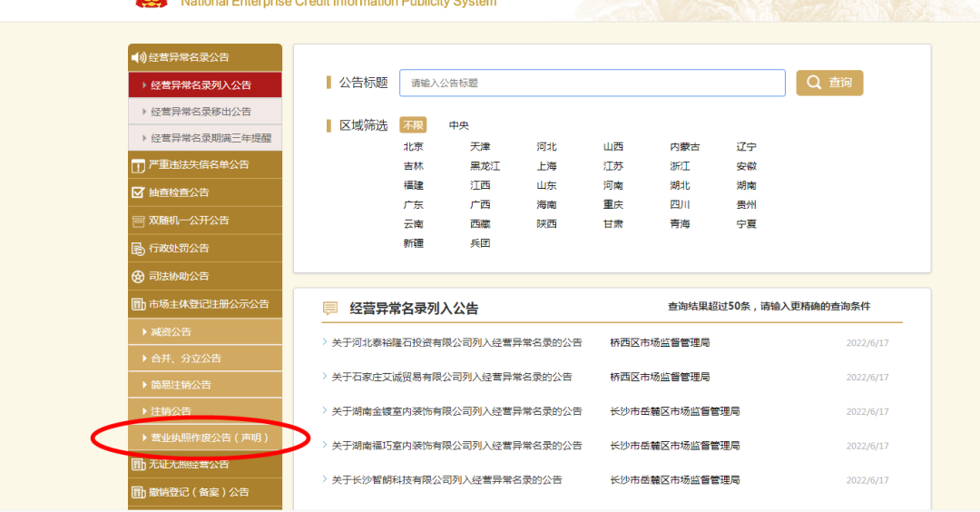Image resolution: width=980 pixels, height=512 pixels.
Task: Filter by region 上海
Action: point(546,165)
